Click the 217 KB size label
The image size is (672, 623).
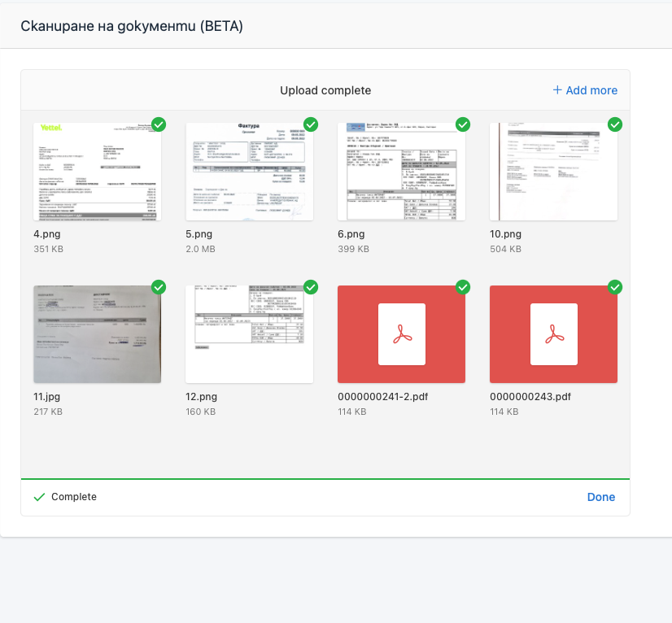[x=48, y=412]
